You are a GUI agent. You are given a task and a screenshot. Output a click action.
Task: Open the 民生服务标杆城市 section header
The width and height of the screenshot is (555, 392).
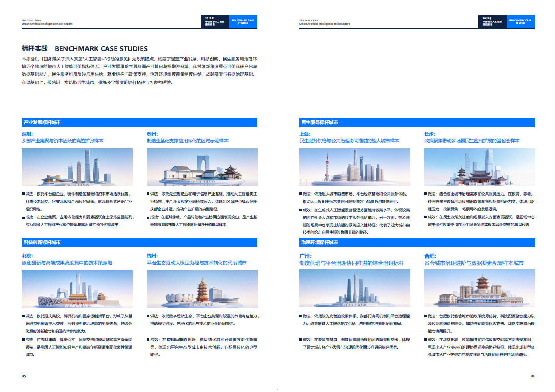pos(416,122)
